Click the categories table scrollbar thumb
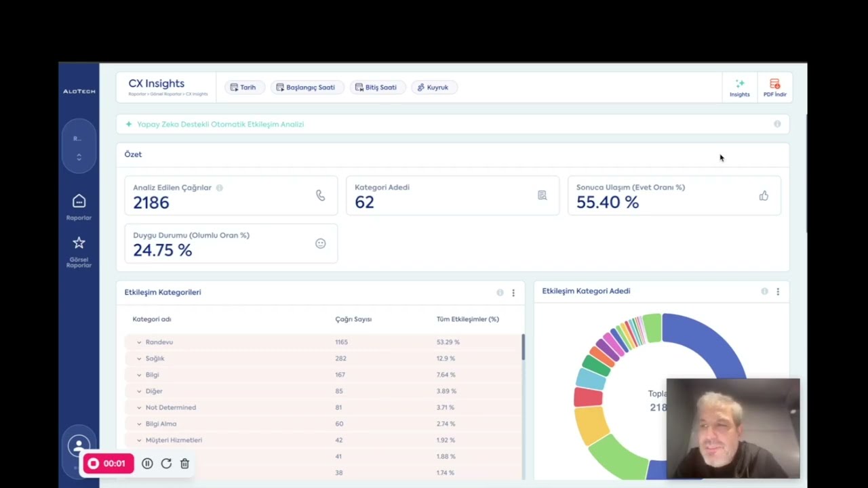Image resolution: width=868 pixels, height=488 pixels. (523, 347)
